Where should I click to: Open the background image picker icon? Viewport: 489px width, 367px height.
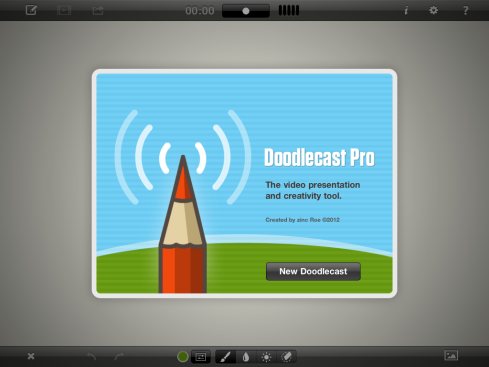pos(451,355)
